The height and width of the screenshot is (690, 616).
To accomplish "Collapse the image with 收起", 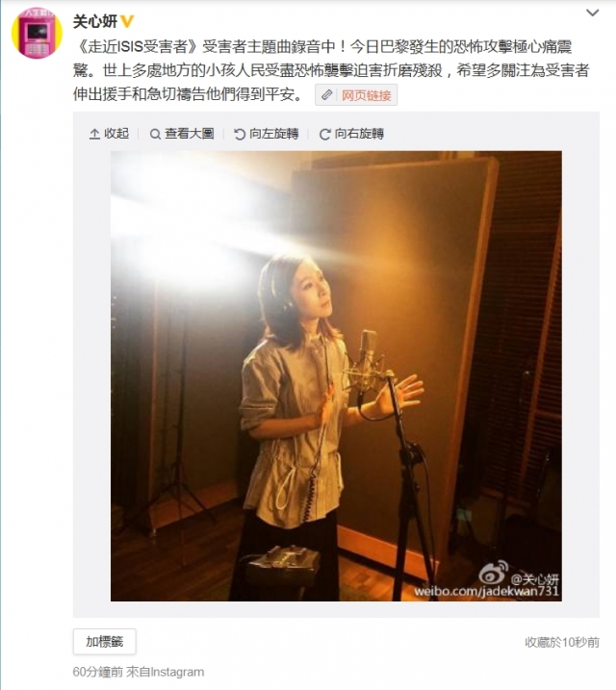I will point(109,134).
